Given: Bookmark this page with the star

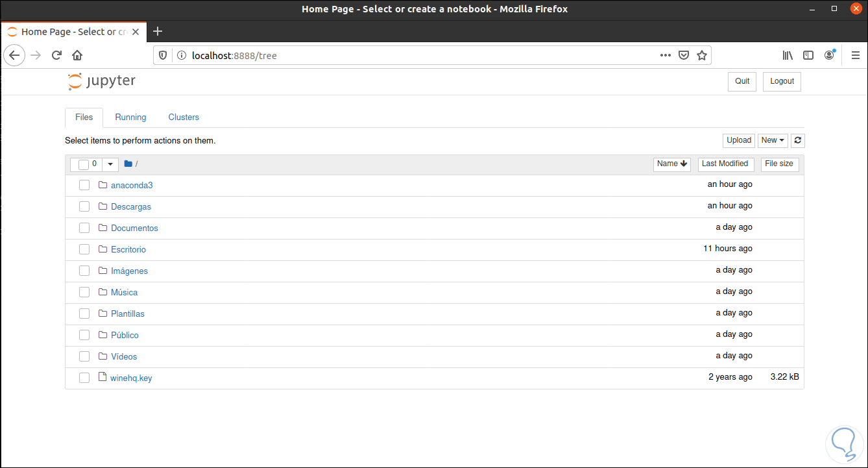Looking at the screenshot, I should click(701, 55).
